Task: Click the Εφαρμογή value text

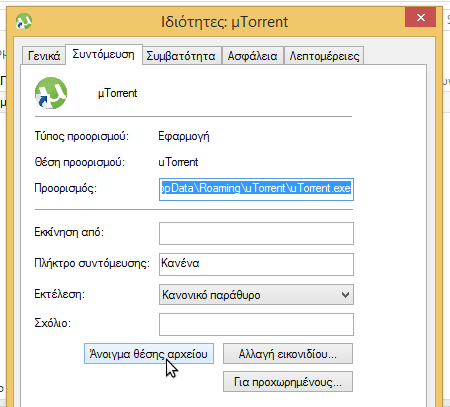Action: 184,136
